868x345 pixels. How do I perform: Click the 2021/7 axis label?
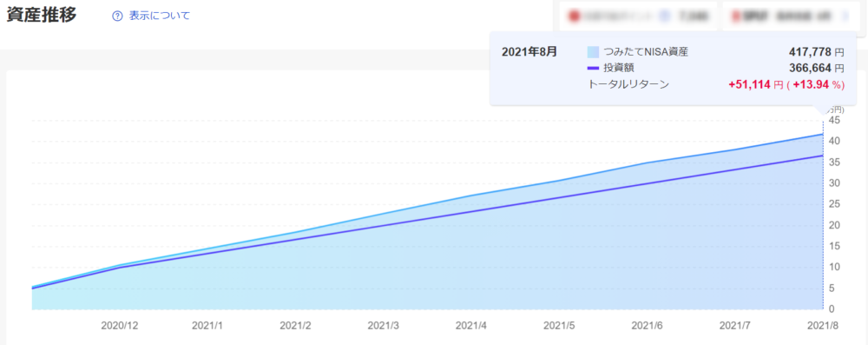735,326
